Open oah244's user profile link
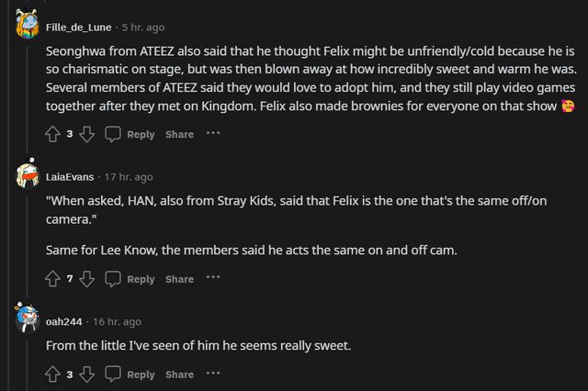Viewport: 588px width, 391px height. 63,322
